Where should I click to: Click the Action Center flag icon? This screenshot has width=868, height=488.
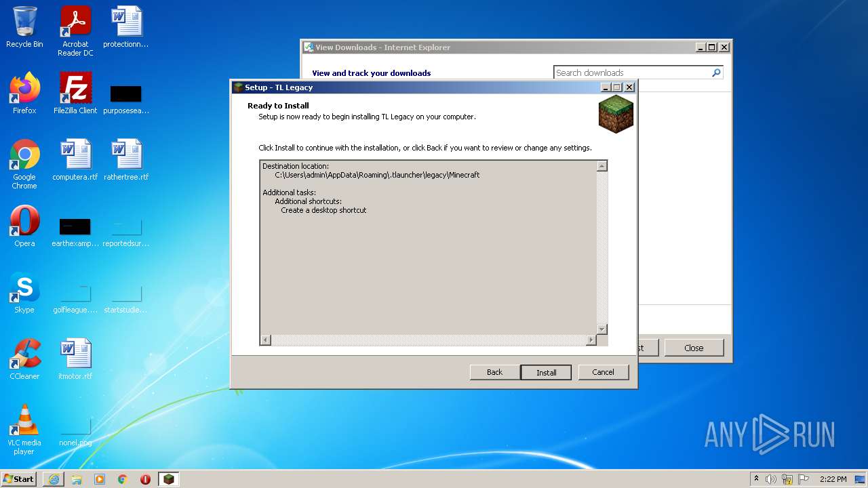point(803,479)
